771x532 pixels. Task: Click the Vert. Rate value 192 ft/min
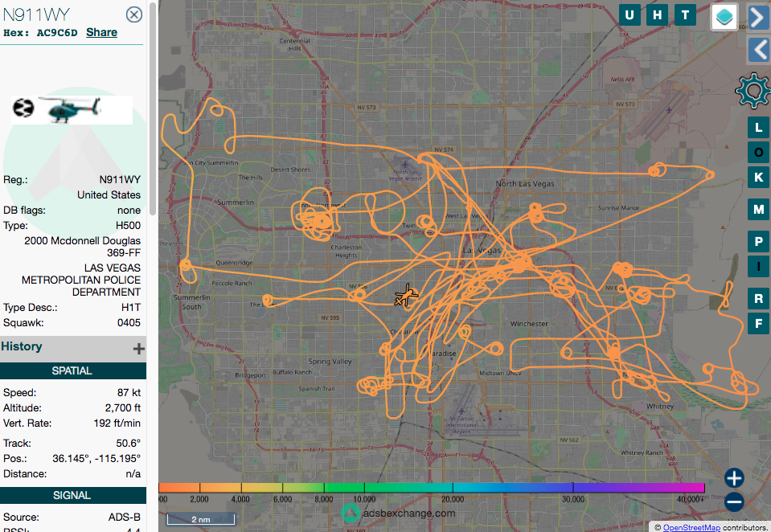pos(117,423)
